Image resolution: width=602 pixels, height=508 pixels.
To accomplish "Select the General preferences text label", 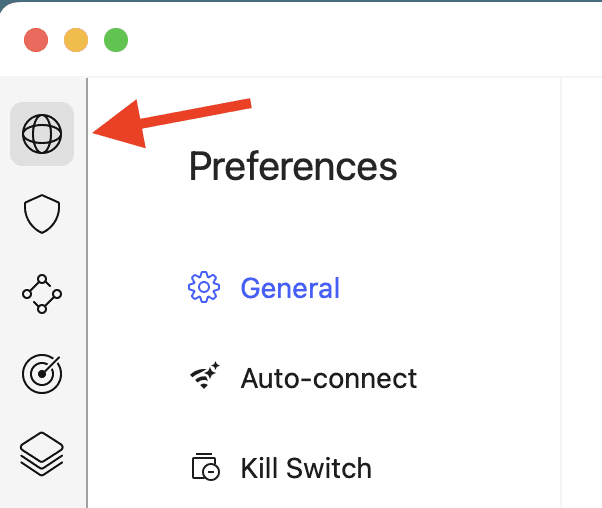I will click(x=290, y=288).
